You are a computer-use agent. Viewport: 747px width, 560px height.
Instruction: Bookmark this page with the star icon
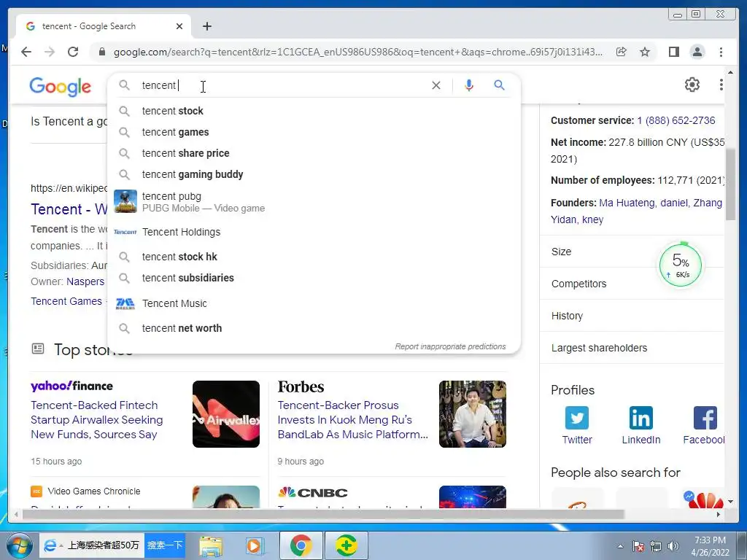click(x=645, y=52)
